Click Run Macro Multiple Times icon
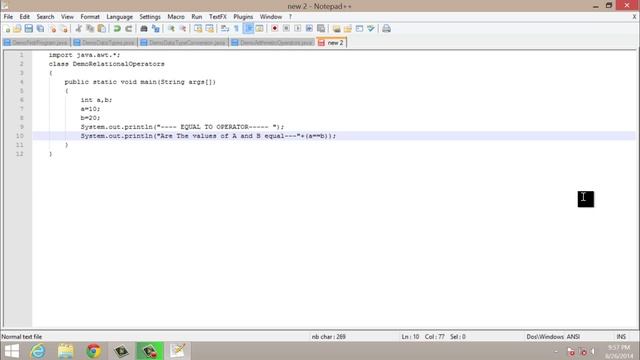 point(309,29)
